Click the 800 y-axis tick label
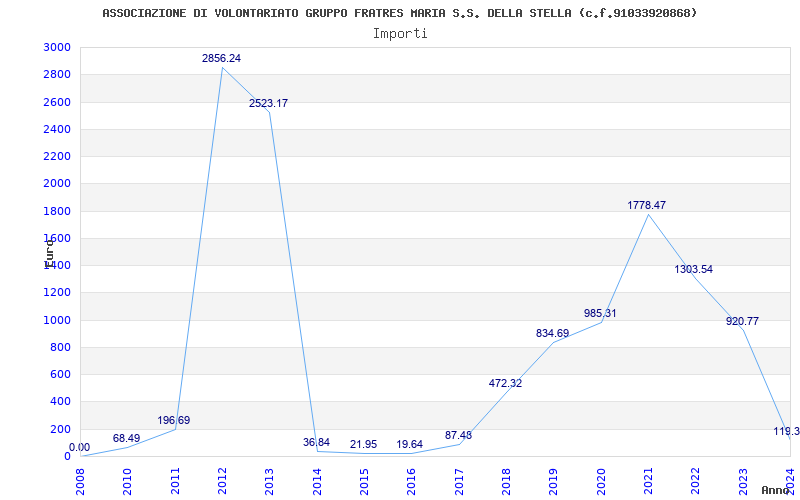 coord(61,347)
